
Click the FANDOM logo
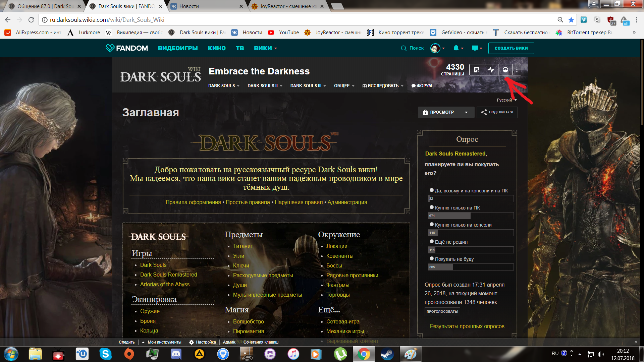[x=127, y=48]
